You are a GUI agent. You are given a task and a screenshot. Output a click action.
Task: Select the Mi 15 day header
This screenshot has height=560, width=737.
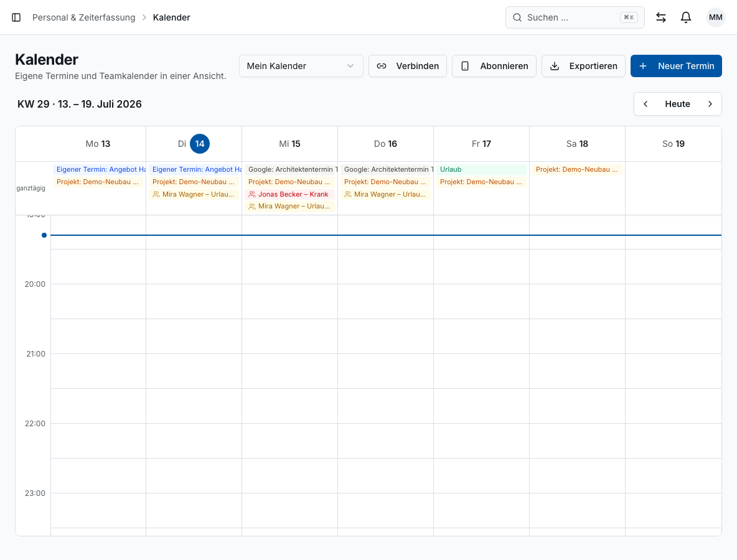click(289, 144)
